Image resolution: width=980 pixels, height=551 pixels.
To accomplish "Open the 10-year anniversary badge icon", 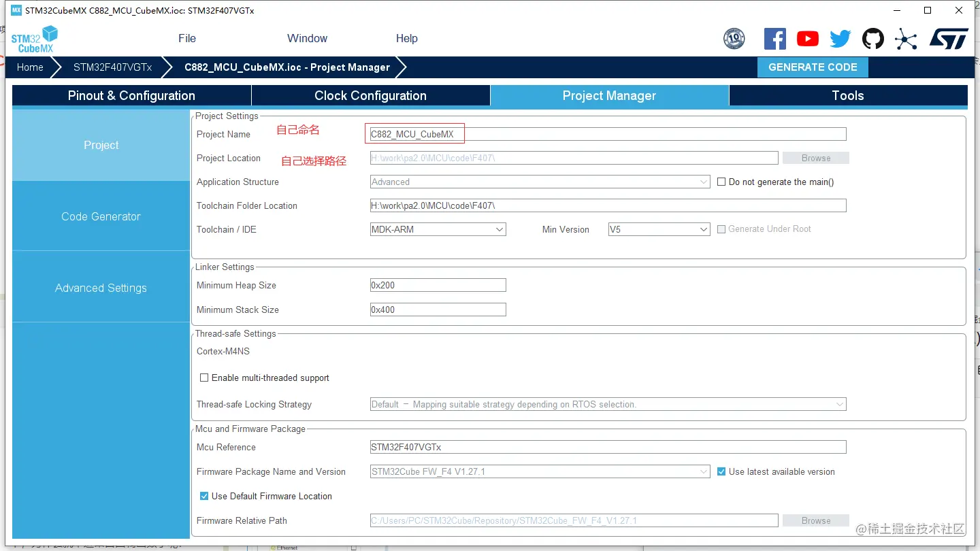I will pyautogui.click(x=734, y=39).
